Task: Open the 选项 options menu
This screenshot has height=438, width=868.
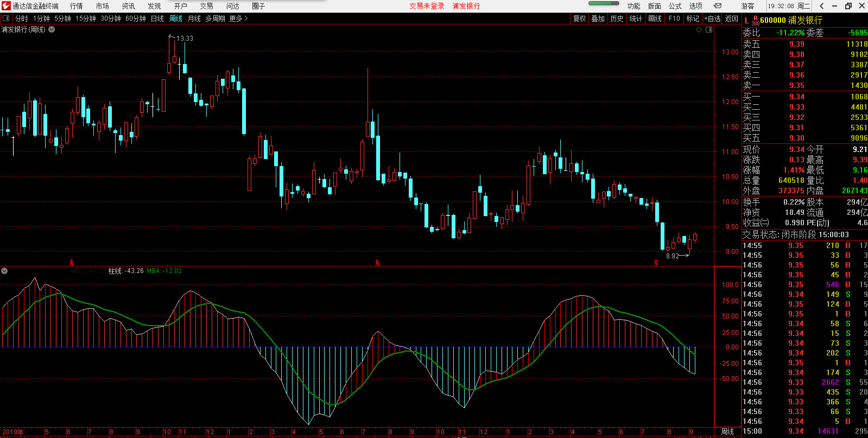Action: pos(696,6)
